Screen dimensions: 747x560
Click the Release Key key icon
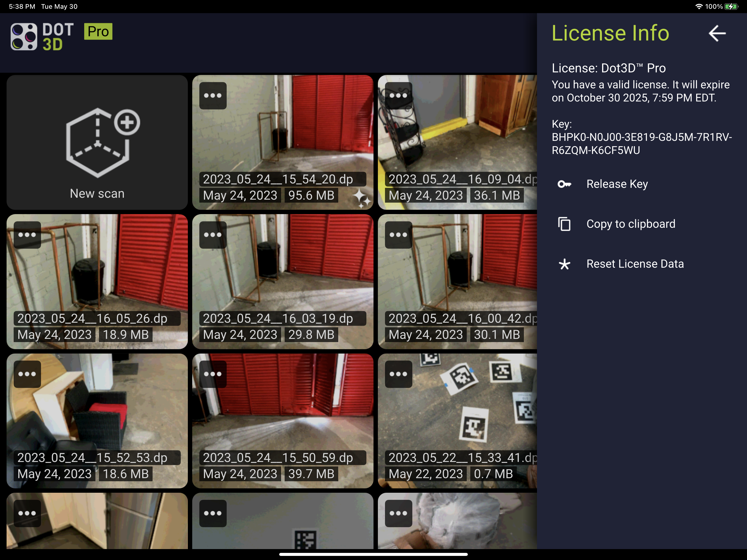pyautogui.click(x=564, y=184)
